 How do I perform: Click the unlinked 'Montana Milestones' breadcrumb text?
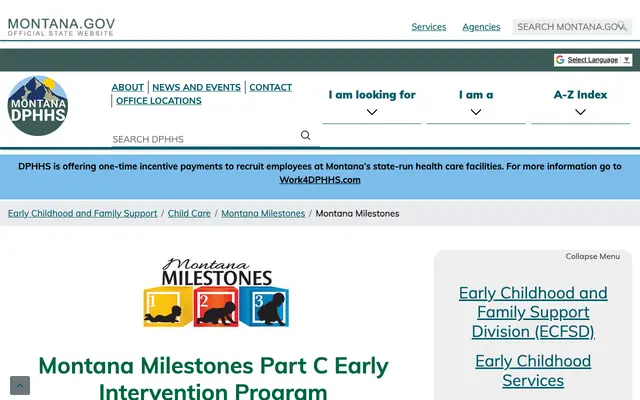[x=358, y=213]
